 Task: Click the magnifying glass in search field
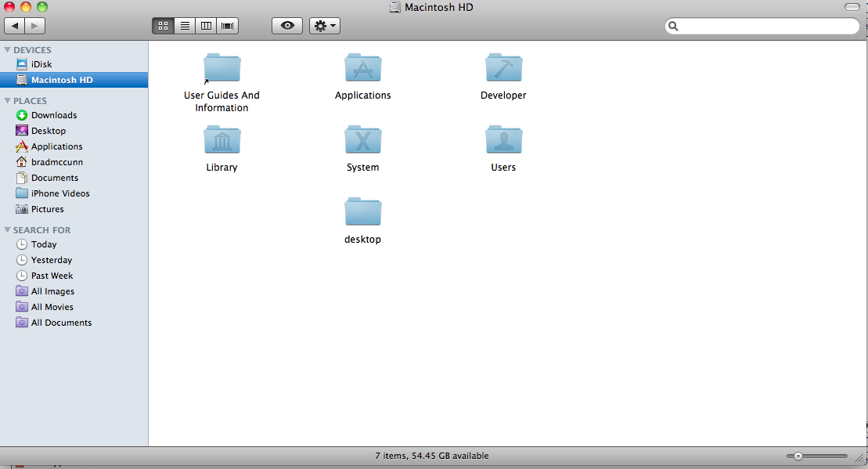pos(673,26)
